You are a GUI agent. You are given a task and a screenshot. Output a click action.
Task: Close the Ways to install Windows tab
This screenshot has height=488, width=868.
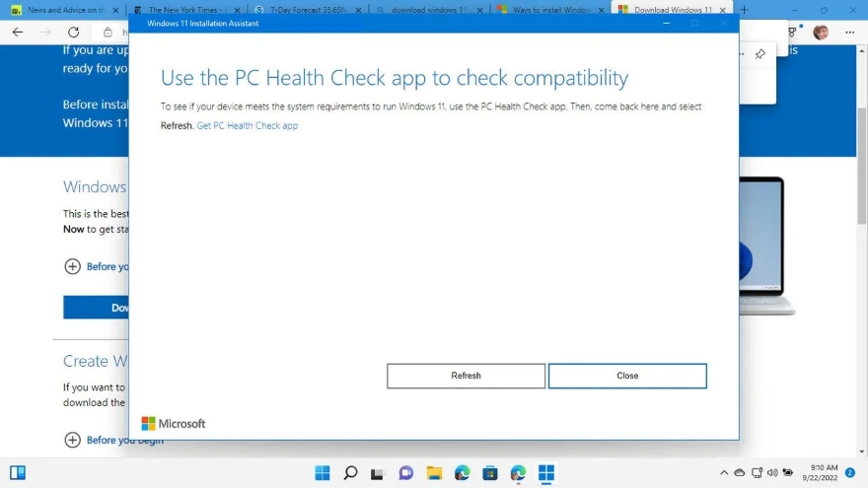click(601, 10)
